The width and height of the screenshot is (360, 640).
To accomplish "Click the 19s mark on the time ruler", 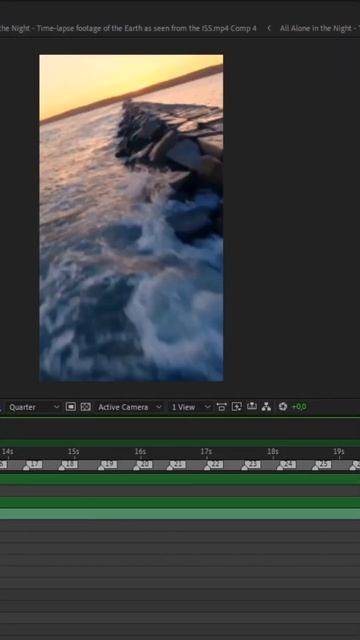I will pyautogui.click(x=339, y=451).
